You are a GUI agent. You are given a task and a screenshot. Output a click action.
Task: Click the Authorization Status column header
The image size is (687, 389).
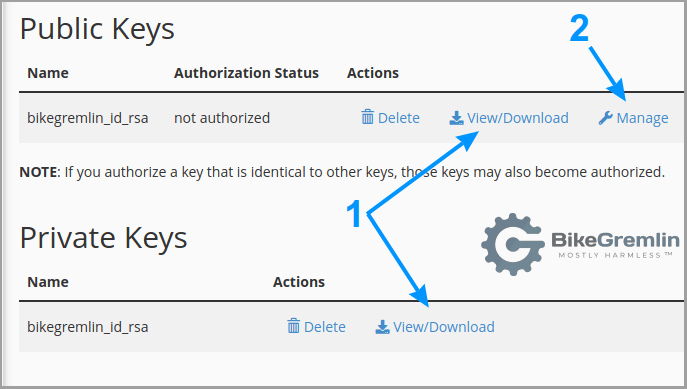[246, 73]
